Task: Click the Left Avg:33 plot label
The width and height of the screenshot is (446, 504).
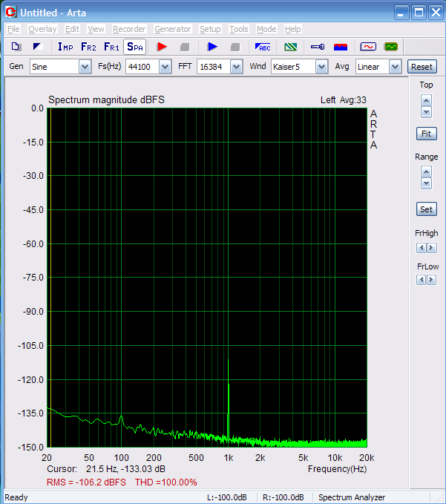Action: click(x=343, y=100)
